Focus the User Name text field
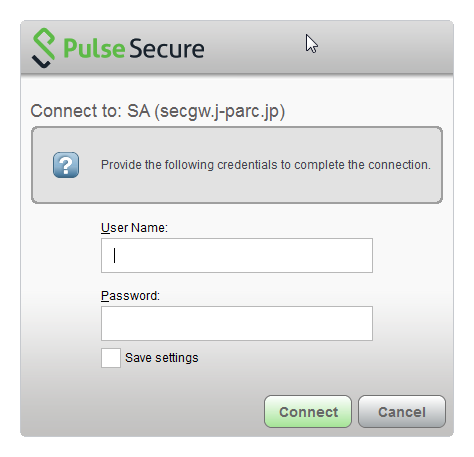Image resolution: width=474 pixels, height=457 pixels. [x=237, y=255]
